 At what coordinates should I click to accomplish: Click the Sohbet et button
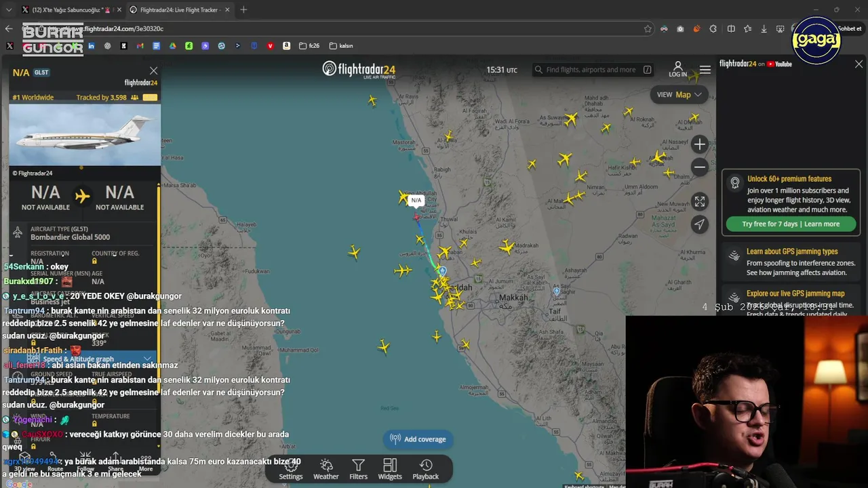[850, 28]
